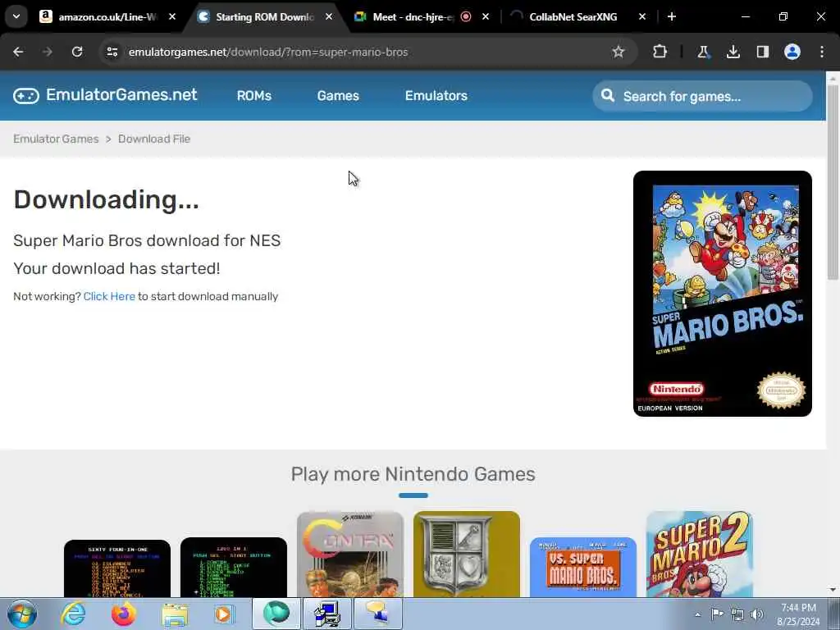Close the Meet tab
This screenshot has width=840, height=630.
pos(486,16)
